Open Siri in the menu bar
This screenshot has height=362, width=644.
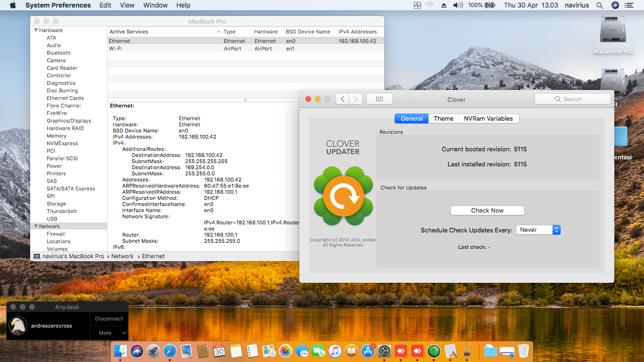point(615,5)
